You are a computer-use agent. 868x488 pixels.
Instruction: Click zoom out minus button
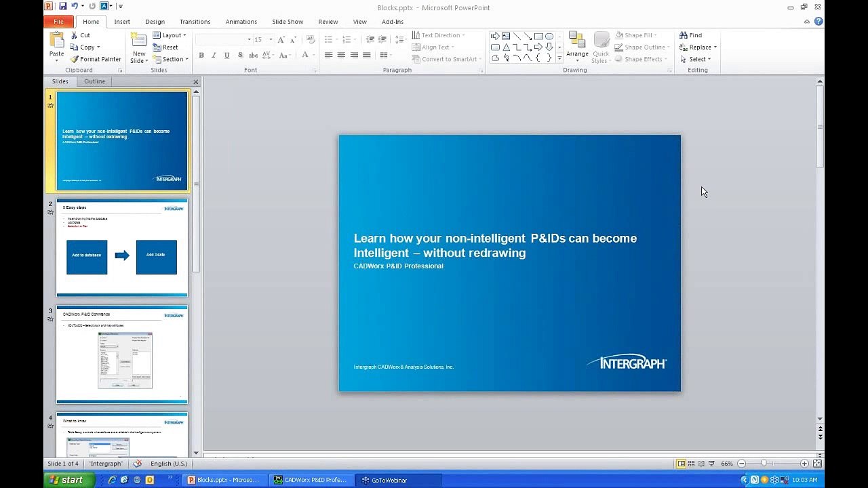(741, 464)
